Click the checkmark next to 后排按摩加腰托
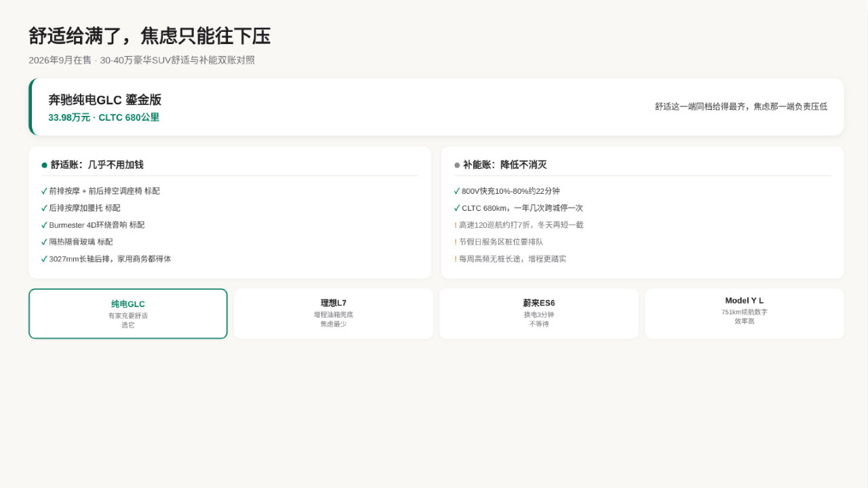 point(44,208)
